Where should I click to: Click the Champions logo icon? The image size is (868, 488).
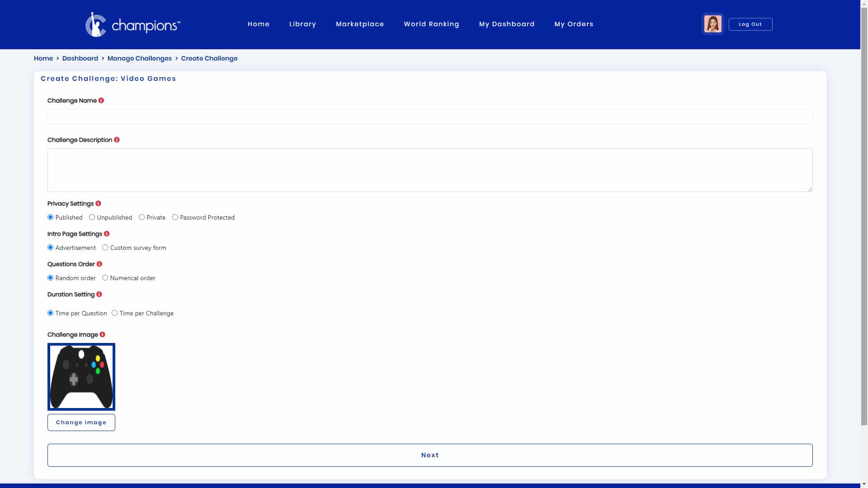click(96, 24)
